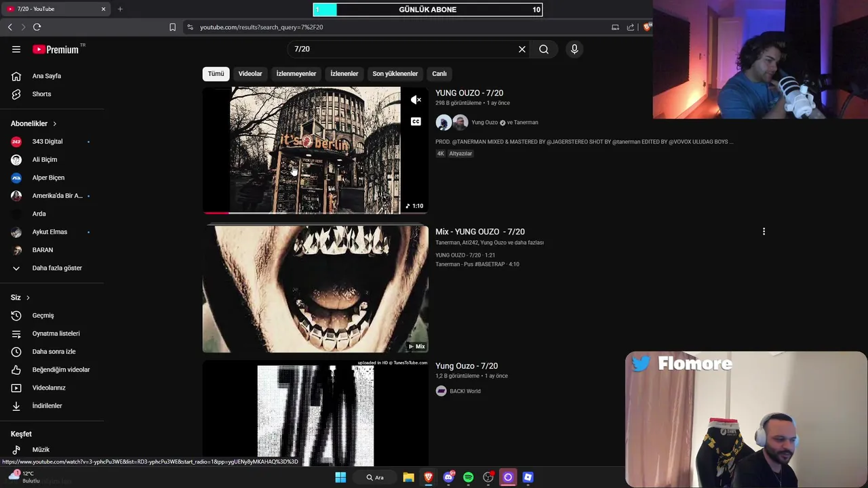Click the youtube.com address bar URL
Viewport: 868px width, 488px height.
pos(262,27)
